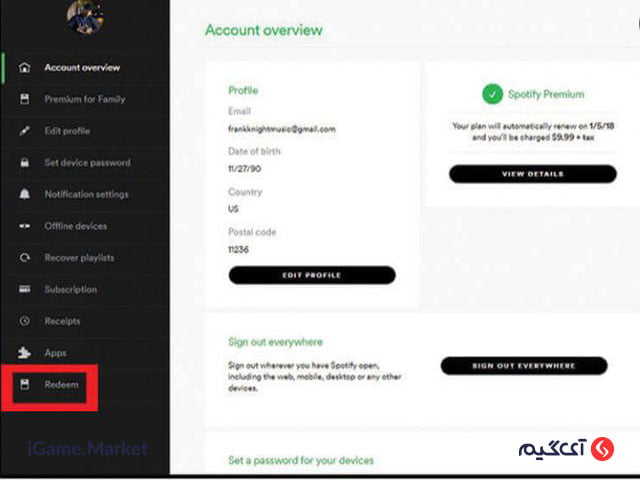Click the green Spotify Premium checkmark icon
The width and height of the screenshot is (640, 480).
[x=492, y=94]
